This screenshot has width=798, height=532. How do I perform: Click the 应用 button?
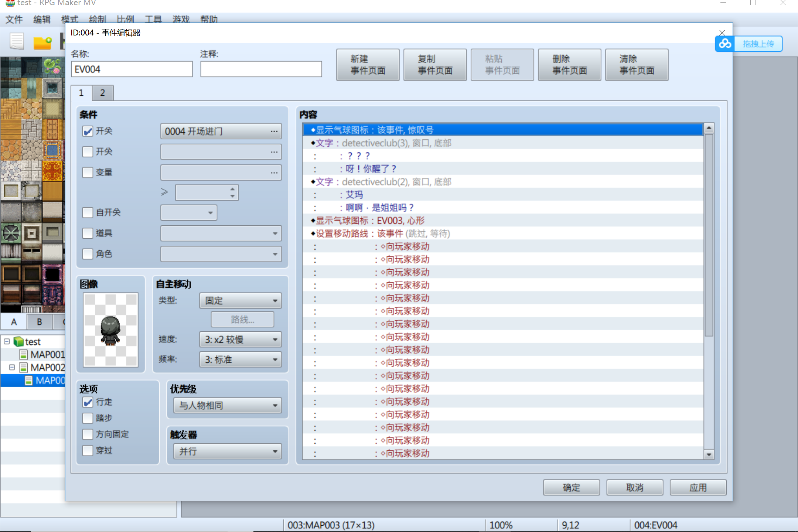[x=698, y=488]
